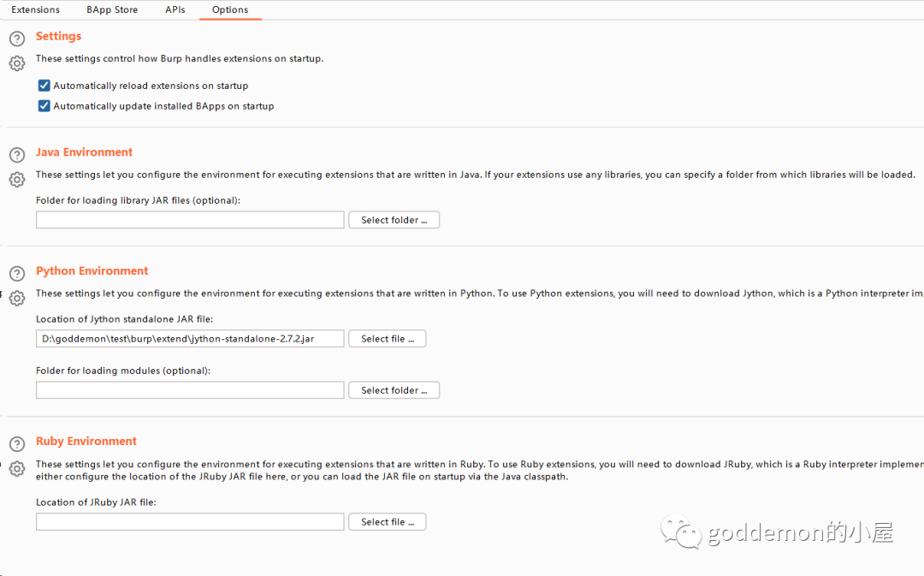This screenshot has height=576, width=924.
Task: Open gear options for the Ruby Environment section
Action: point(17,469)
